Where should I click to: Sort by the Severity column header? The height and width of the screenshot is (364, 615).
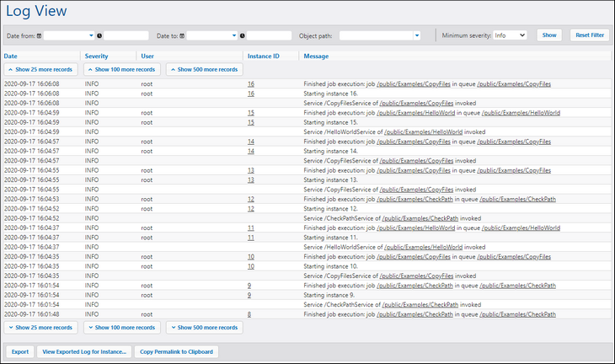point(96,56)
